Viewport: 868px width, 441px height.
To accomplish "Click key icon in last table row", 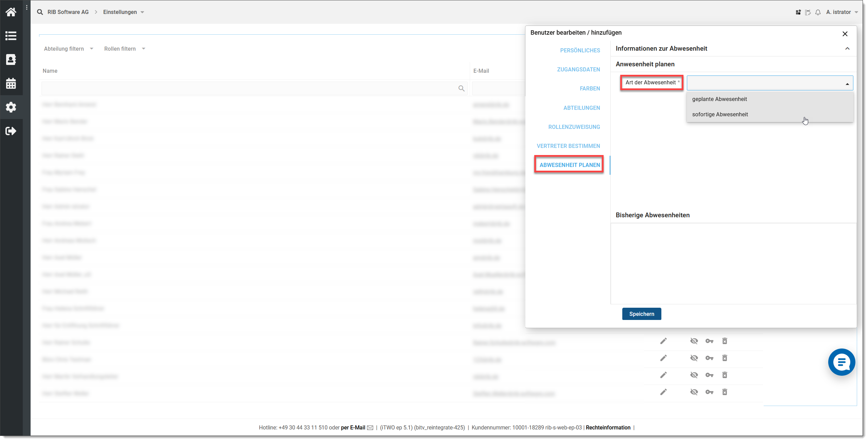I will [x=709, y=392].
